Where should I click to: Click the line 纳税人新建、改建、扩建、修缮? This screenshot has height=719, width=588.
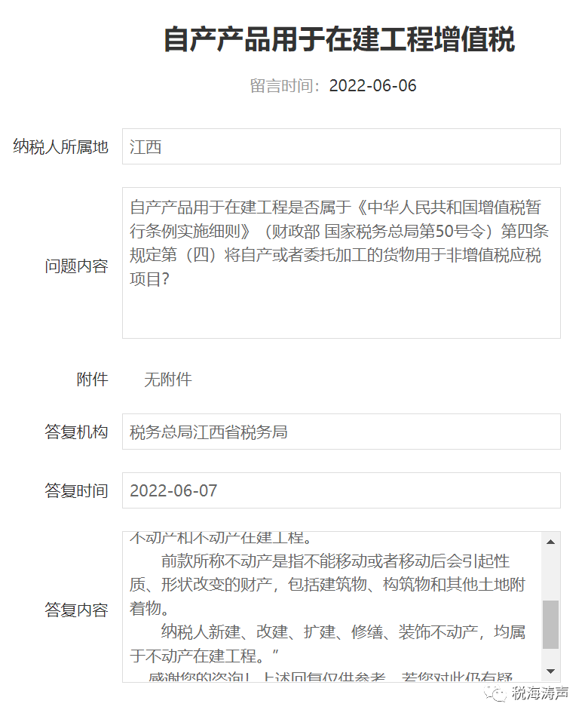tap(343, 632)
